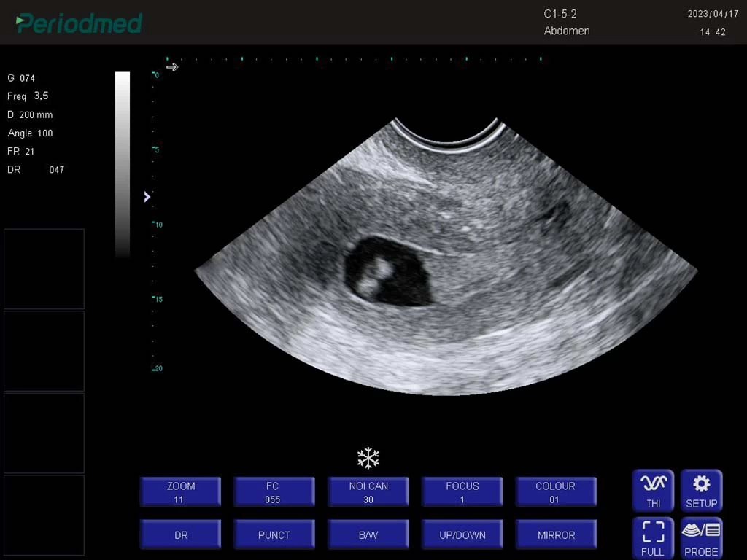Open the PROBE selection icon
Image resolution: width=747 pixels, height=560 pixels.
click(701, 539)
